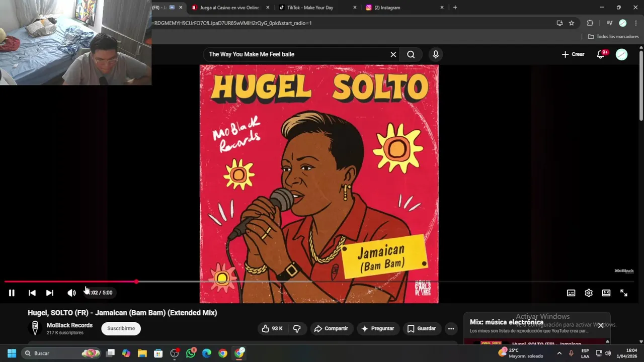Open Microsoft Edge from the taskbar

[207, 353]
